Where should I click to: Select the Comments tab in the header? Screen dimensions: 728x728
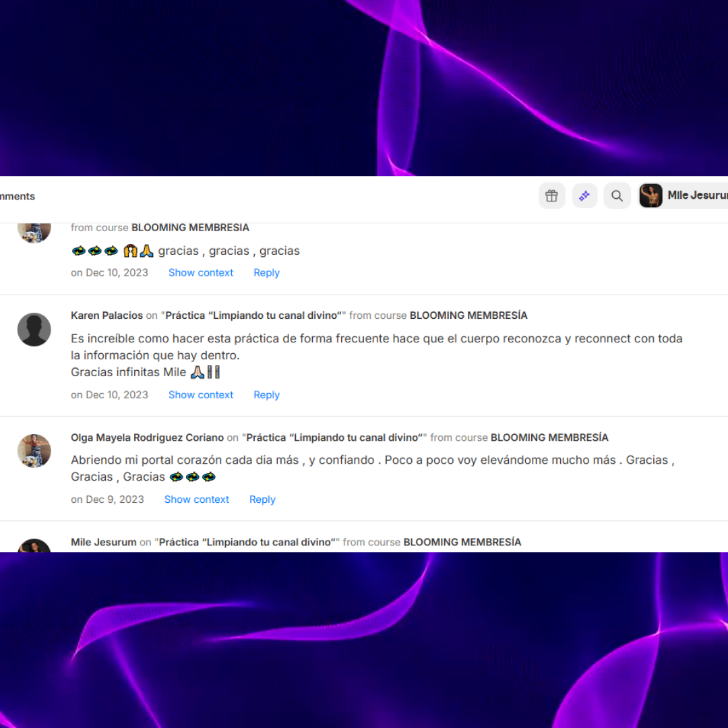(x=17, y=196)
